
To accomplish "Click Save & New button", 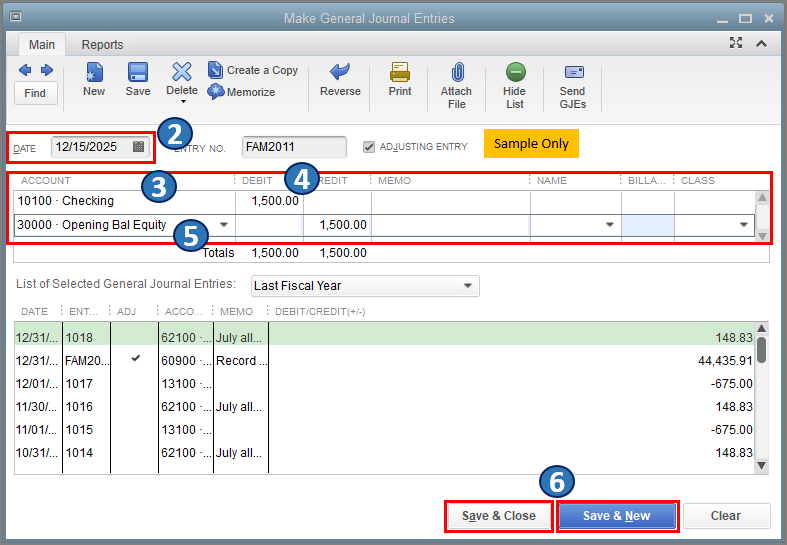I will (x=617, y=516).
